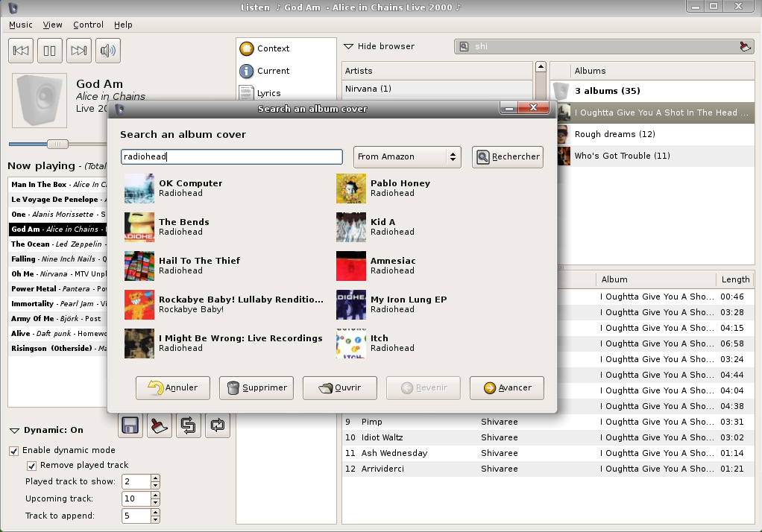The height and width of the screenshot is (532, 762).
Task: Toggle repeat mode icon under playlist
Action: pyautogui.click(x=217, y=425)
